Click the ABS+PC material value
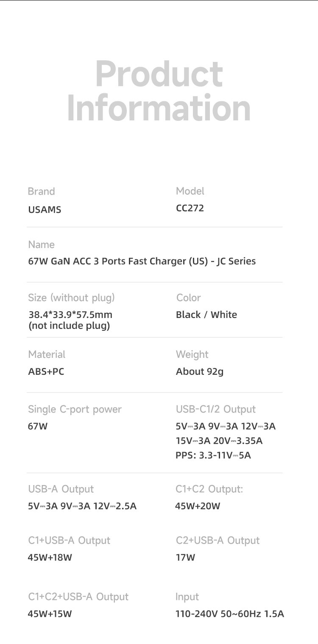Viewport: 318px width, 644px height. pos(46,371)
